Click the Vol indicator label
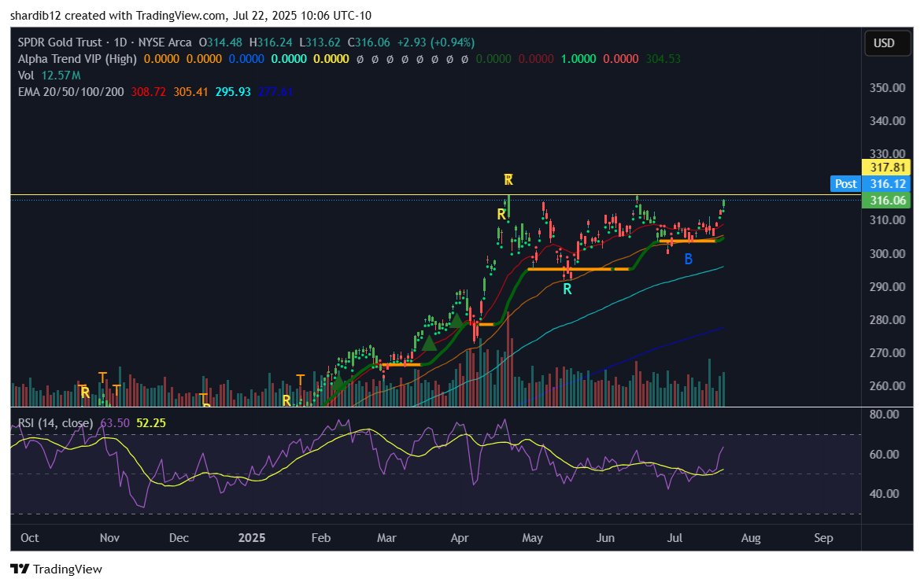The height and width of the screenshot is (586, 924). (x=26, y=76)
